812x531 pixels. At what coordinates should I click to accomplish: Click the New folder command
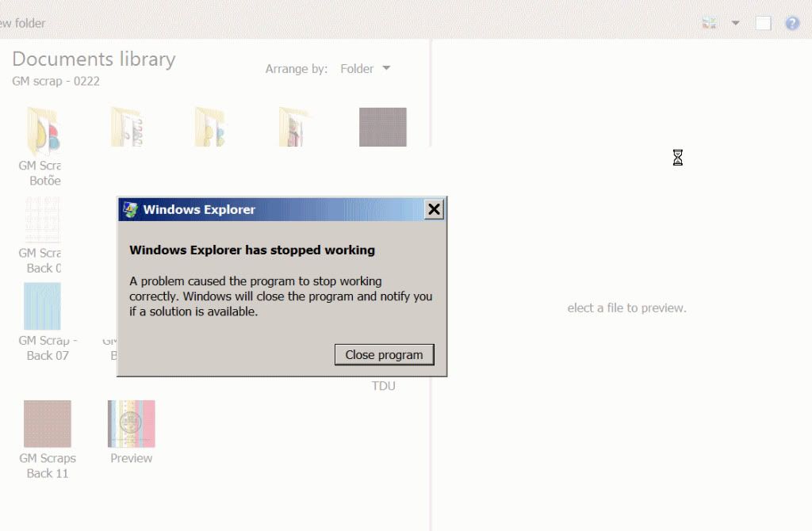(24, 23)
